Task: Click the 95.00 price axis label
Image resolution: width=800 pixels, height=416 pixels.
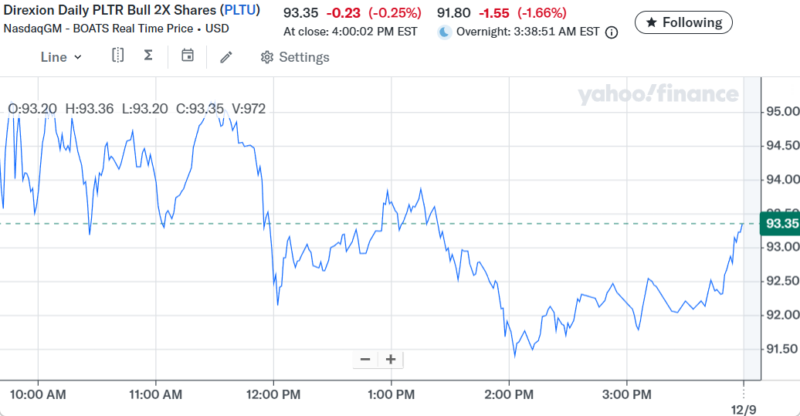Action: [x=780, y=111]
